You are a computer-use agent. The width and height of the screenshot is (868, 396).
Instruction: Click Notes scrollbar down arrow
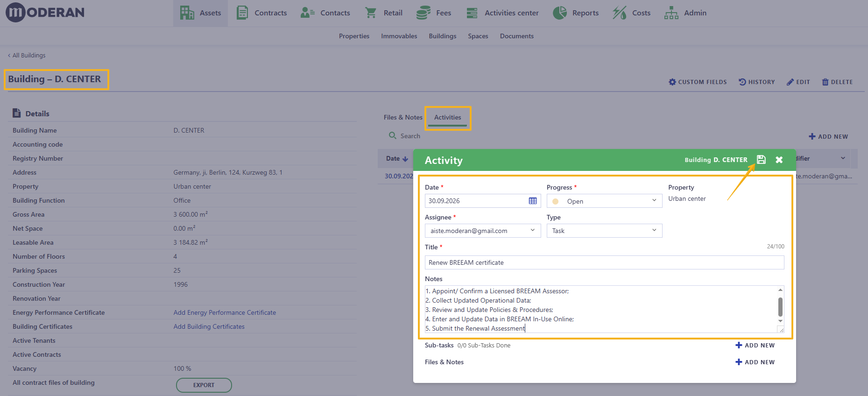[780, 321]
